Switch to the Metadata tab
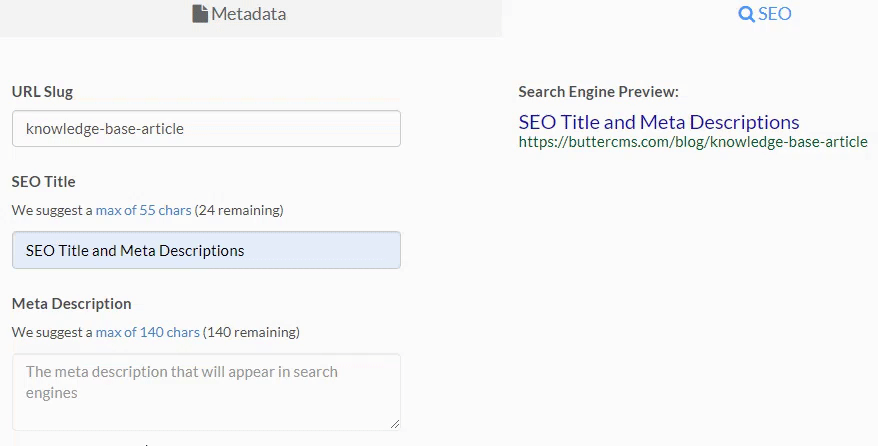The image size is (878, 446). click(x=251, y=18)
